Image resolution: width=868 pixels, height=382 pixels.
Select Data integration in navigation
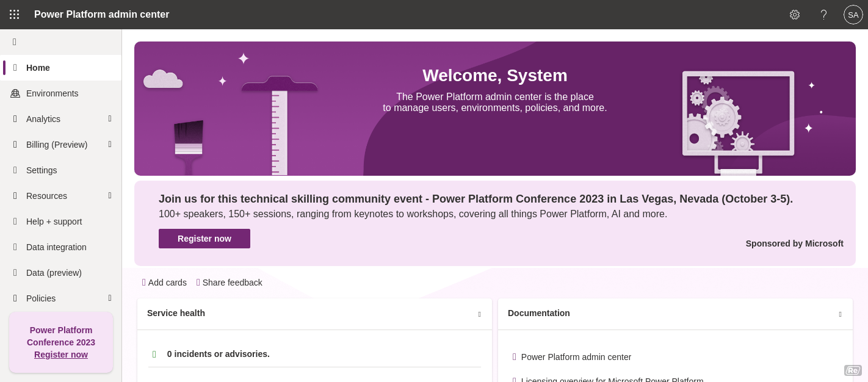56,247
